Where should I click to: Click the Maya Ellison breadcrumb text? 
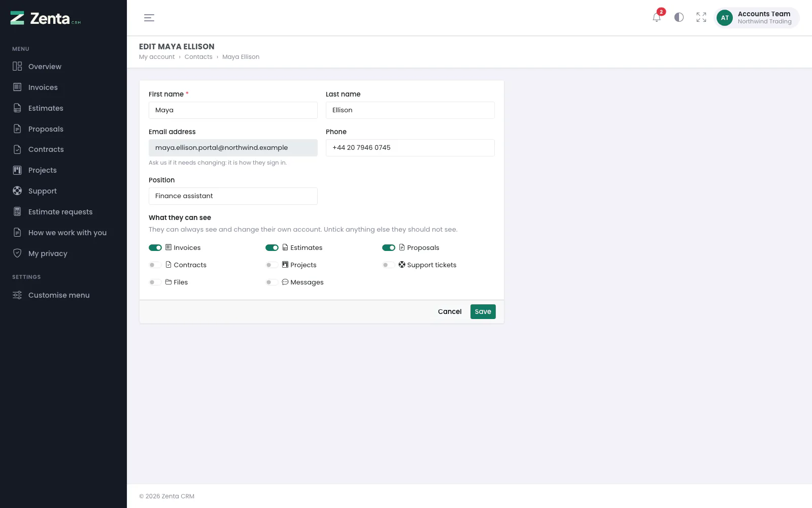tap(241, 57)
